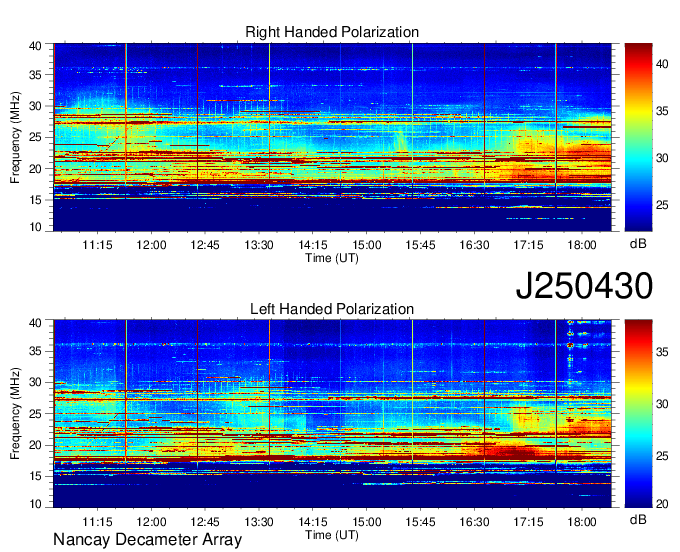Click the 18:00 time tick under Left Handed plot

(582, 522)
